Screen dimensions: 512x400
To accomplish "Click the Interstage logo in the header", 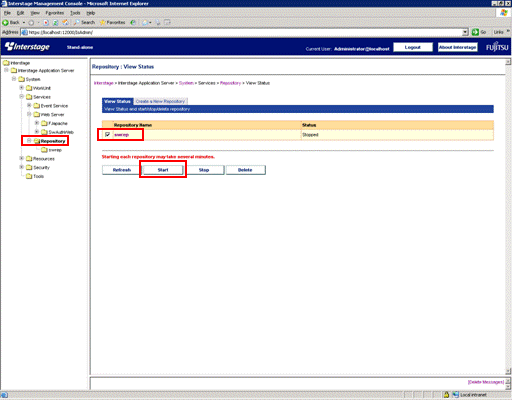I will tap(27, 47).
